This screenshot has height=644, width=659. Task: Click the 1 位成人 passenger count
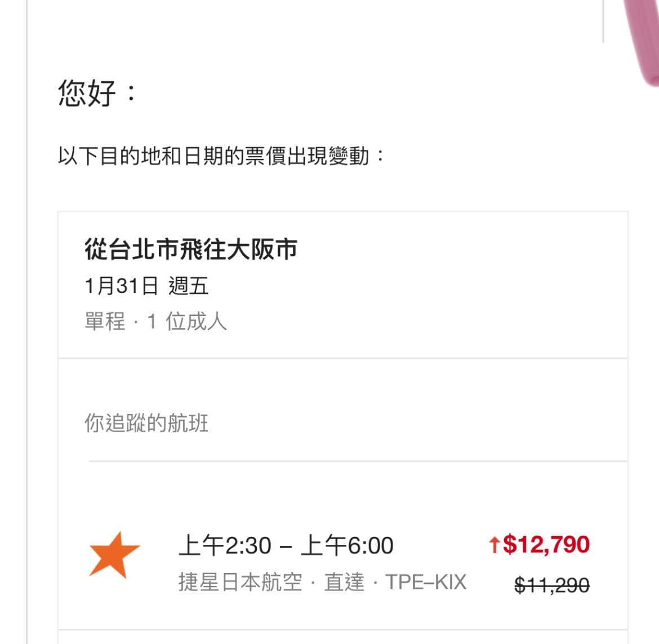pyautogui.click(x=187, y=322)
